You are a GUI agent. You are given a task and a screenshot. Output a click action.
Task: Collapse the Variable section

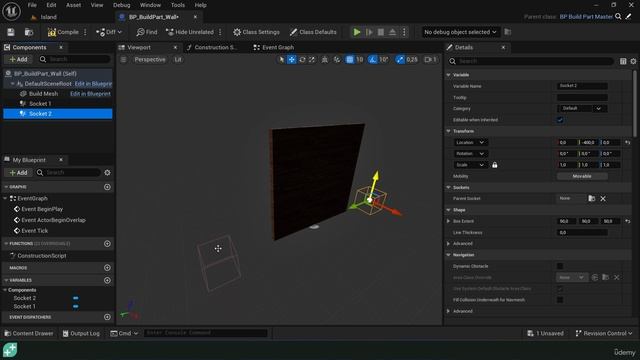449,75
